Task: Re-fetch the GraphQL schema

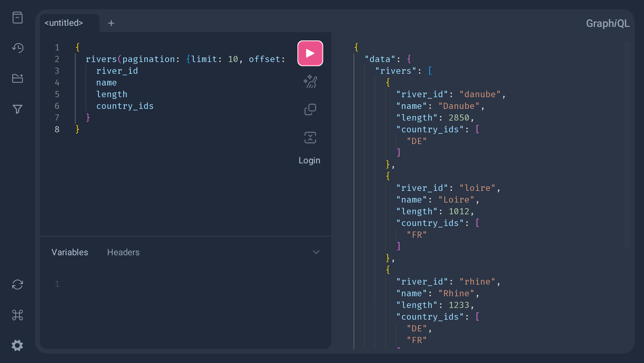Action: point(18,285)
